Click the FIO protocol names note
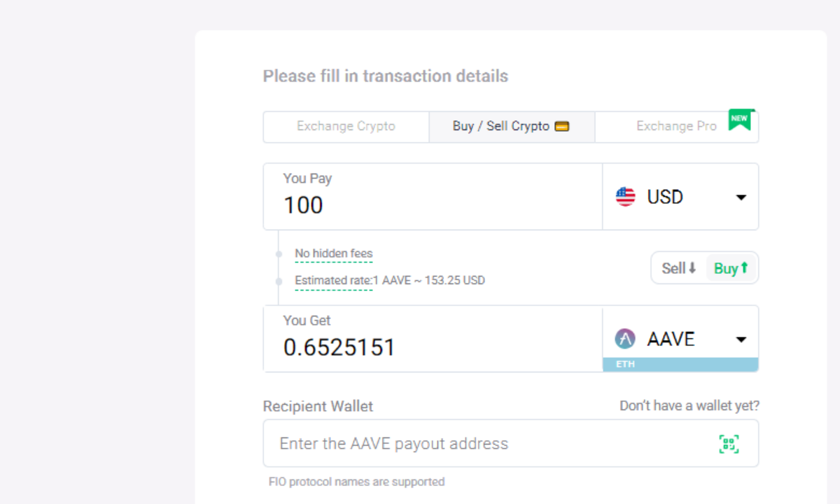 pos(356,482)
